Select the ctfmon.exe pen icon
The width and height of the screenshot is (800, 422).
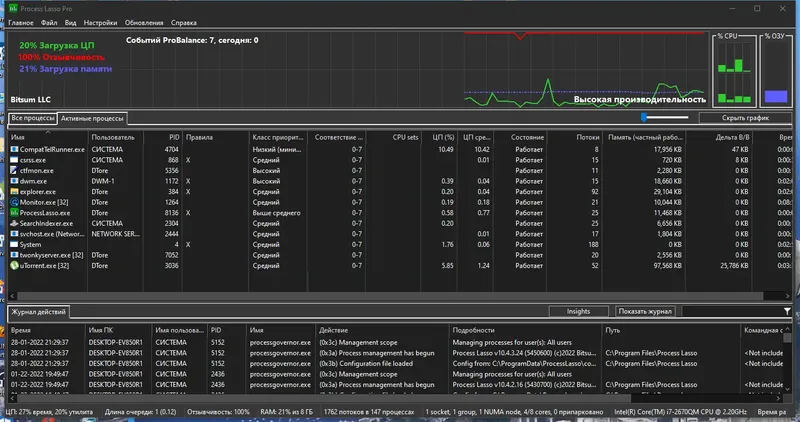point(14,170)
